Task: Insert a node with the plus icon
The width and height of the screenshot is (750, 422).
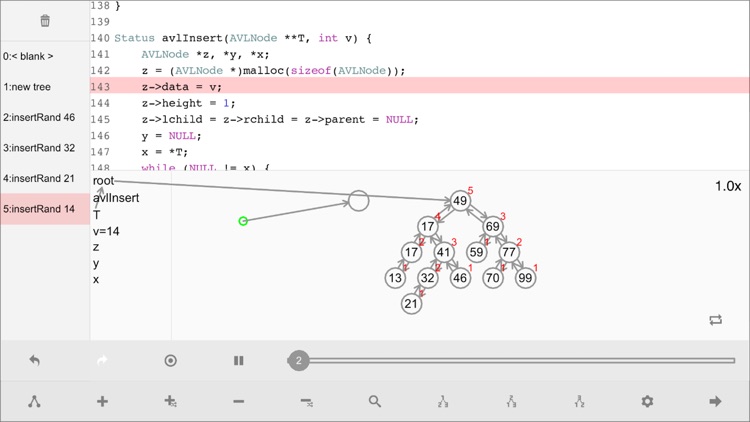Action: 102,401
